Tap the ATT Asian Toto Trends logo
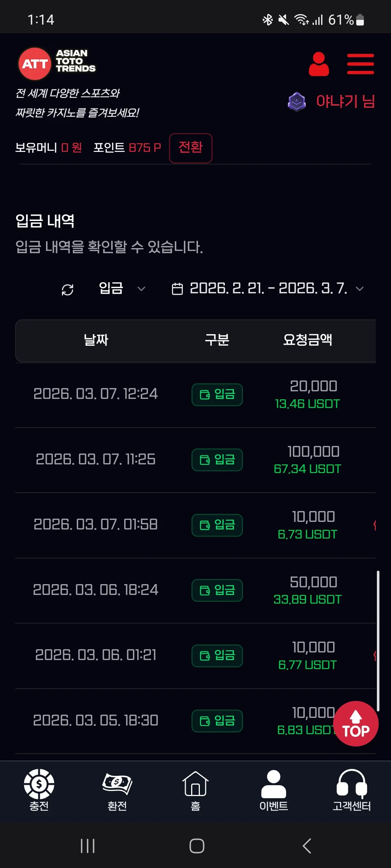The height and width of the screenshot is (868, 391). (57, 64)
